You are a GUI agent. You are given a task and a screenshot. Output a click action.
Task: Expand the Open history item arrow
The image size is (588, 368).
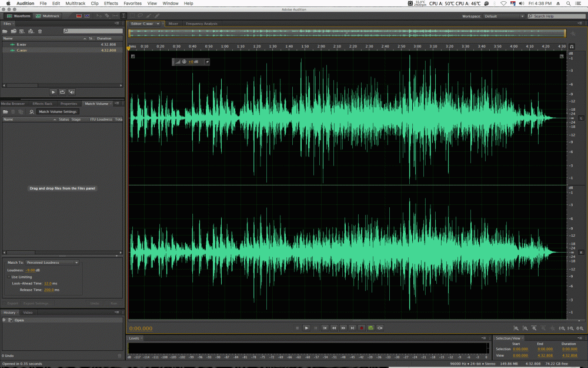point(4,320)
